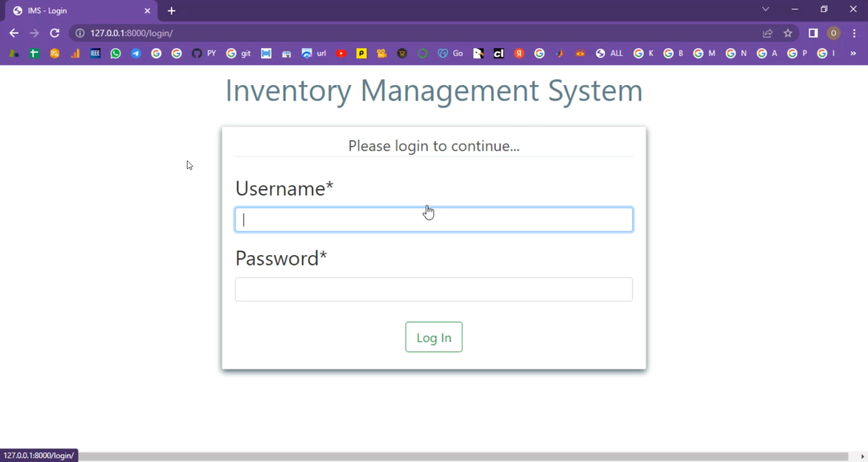Open the Google N bookmark
The width and height of the screenshot is (868, 462).
pos(736,53)
